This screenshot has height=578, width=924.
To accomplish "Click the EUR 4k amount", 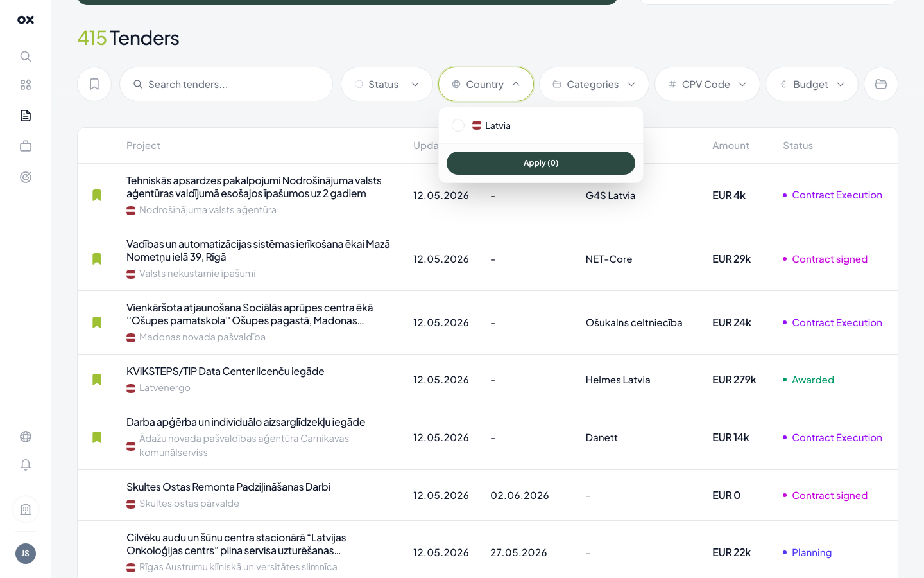I will [729, 195].
